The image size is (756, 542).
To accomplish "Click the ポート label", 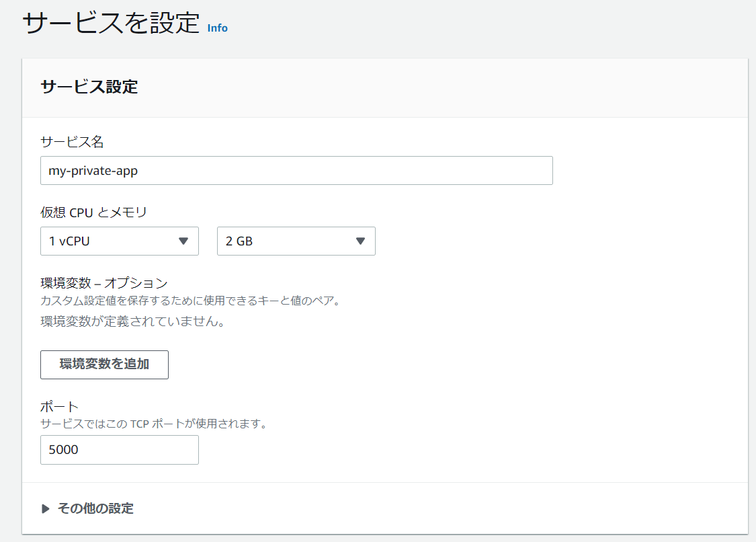I will pyautogui.click(x=59, y=406).
